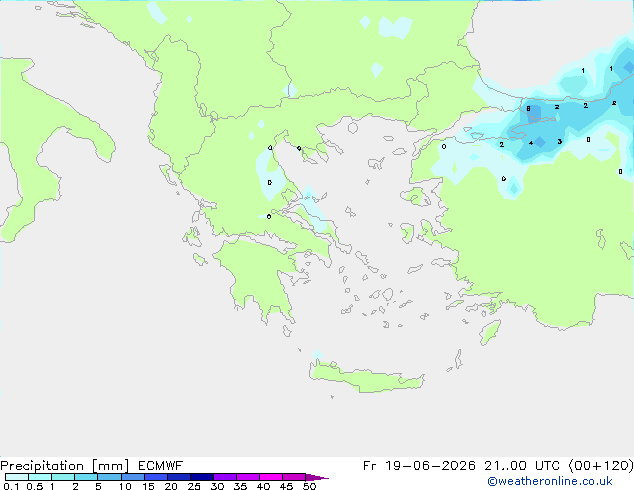Select the 5–10 mm legend color box
634x490 pixels.
[109, 477]
